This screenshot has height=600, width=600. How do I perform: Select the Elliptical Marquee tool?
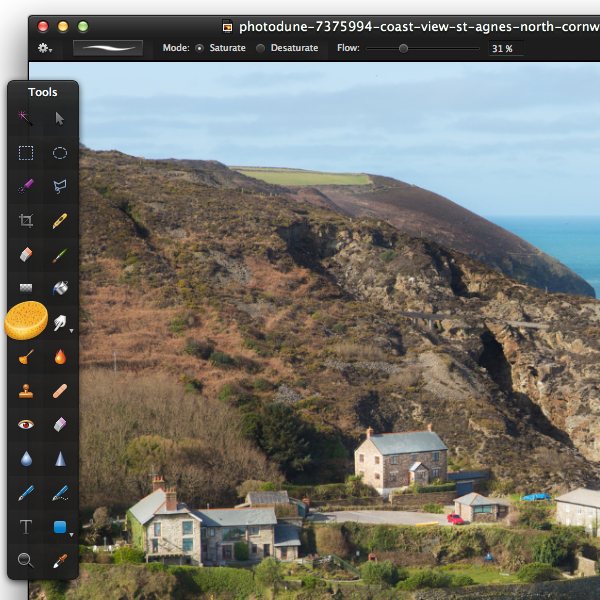pos(60,153)
